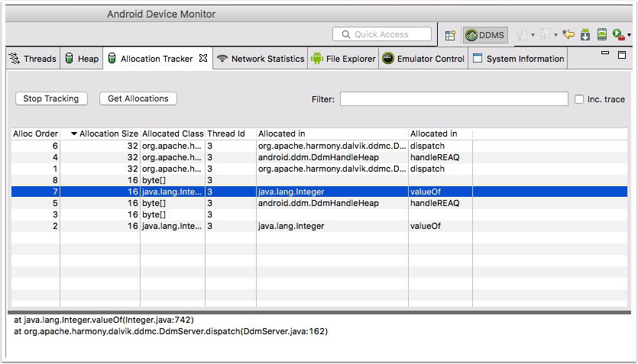Close the Allocation Tracker tab
Viewport: 638px width, 364px height.
pyautogui.click(x=203, y=58)
